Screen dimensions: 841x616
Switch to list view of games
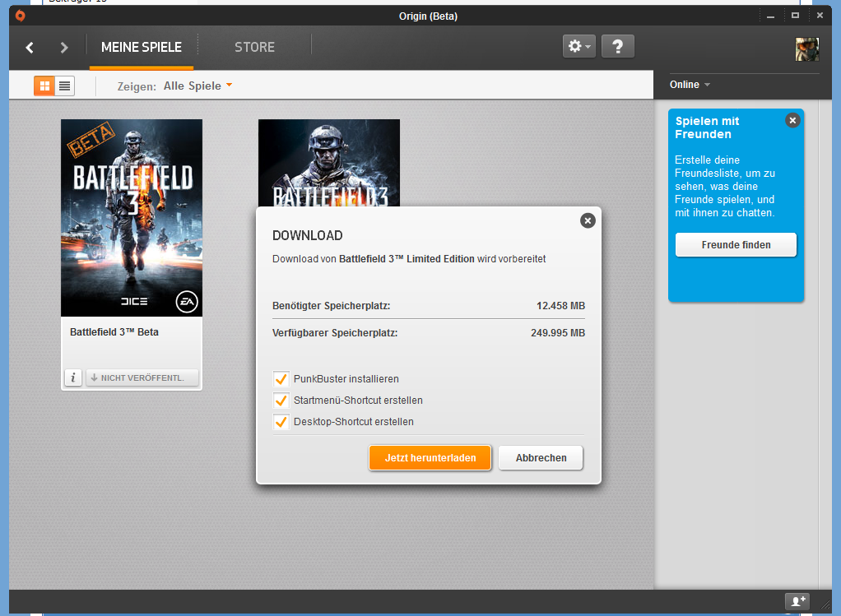click(x=65, y=86)
